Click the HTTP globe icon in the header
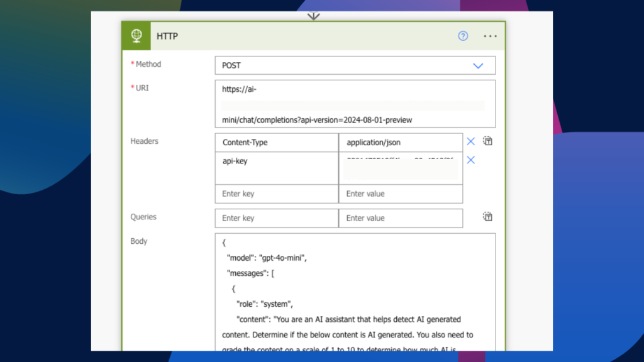Screen dimensions: 644x362 pyautogui.click(x=136, y=36)
